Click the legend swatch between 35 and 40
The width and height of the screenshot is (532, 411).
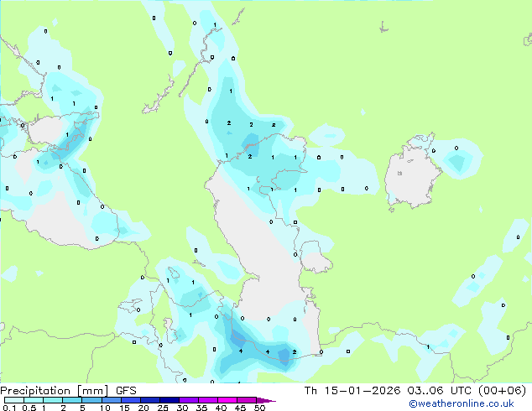point(208,400)
